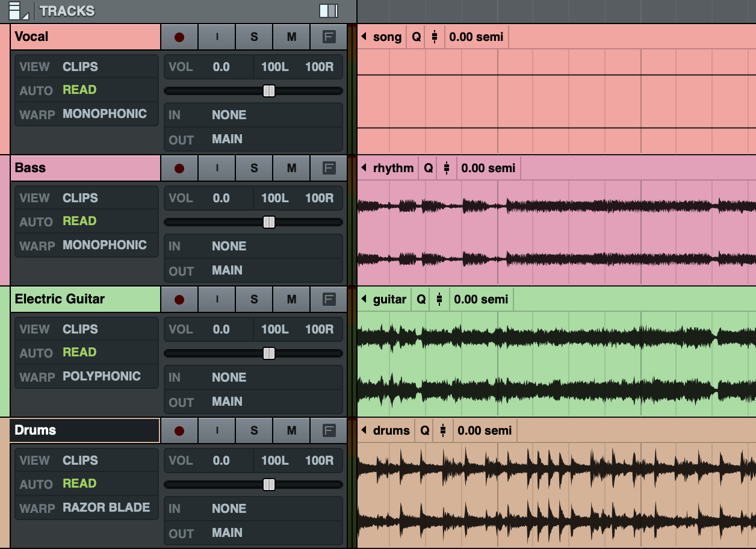The width and height of the screenshot is (756, 549).
Task: Solo the Bass track
Action: [x=254, y=168]
